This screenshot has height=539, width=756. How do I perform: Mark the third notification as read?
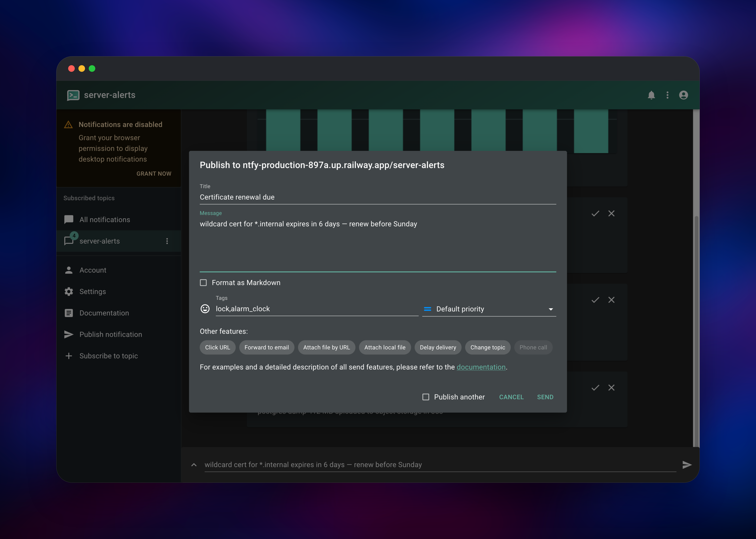point(595,388)
